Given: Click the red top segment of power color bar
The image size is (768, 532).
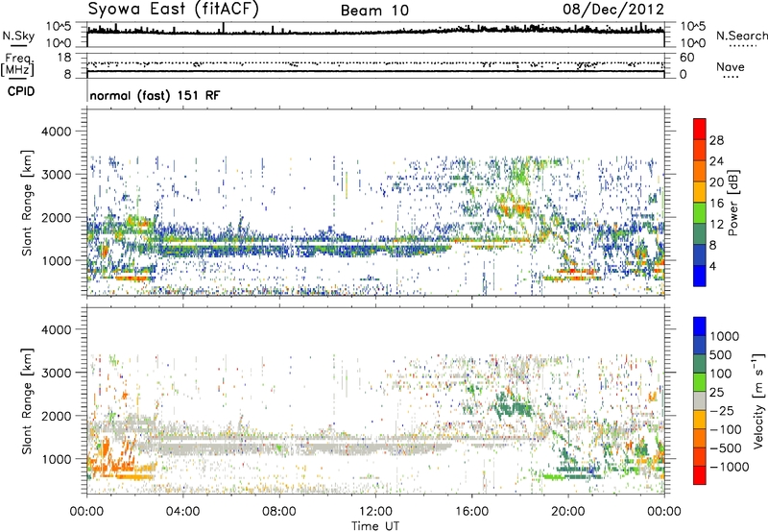Looking at the screenshot, I should pos(700,129).
